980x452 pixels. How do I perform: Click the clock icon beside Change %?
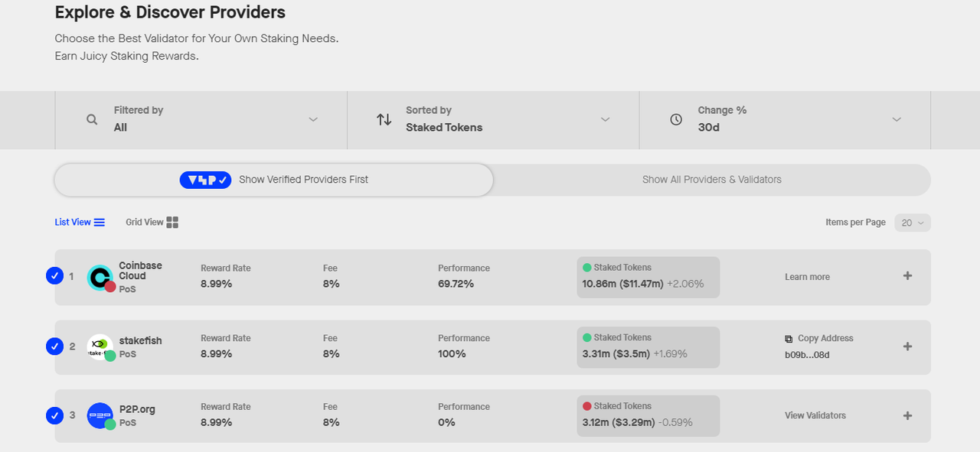click(x=676, y=120)
